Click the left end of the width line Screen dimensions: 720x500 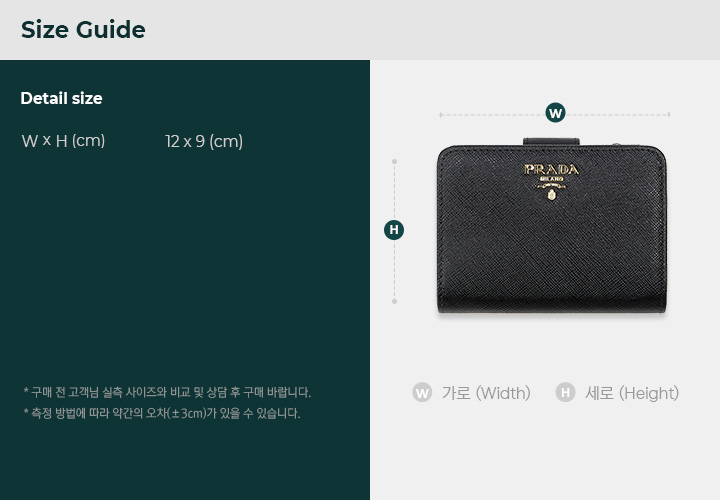coord(440,115)
